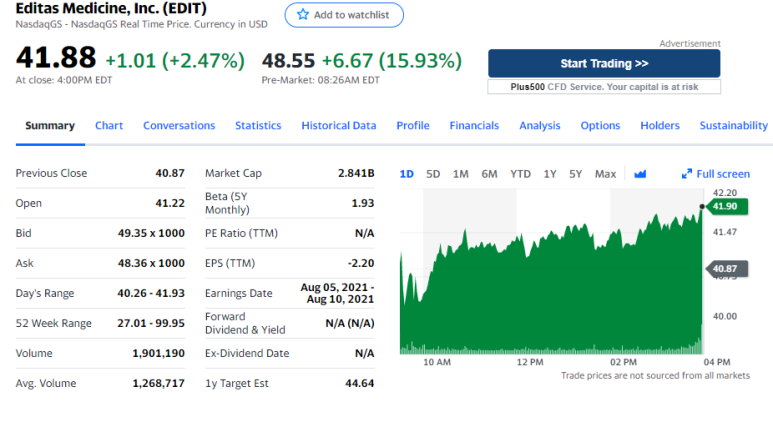Add EDIT to watchlist

point(344,15)
